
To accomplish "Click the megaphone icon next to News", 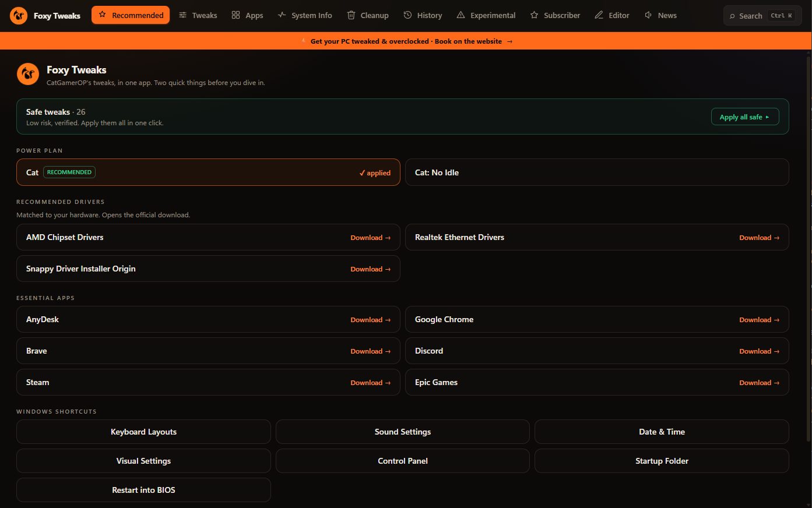I will [x=648, y=15].
